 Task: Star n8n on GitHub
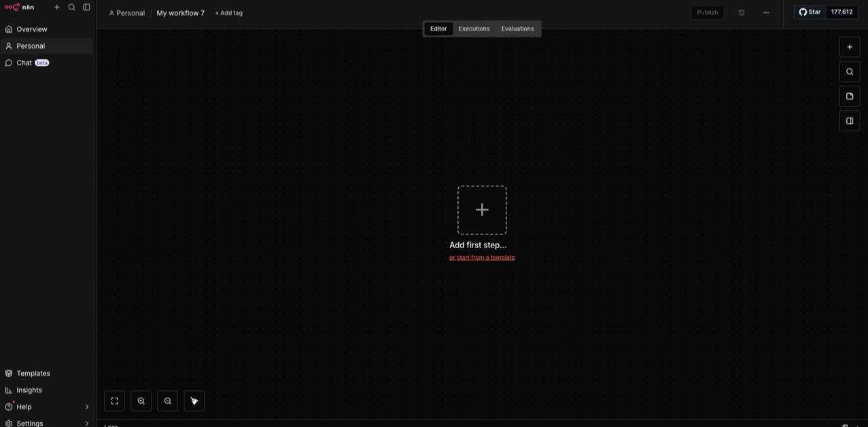pyautogui.click(x=811, y=11)
